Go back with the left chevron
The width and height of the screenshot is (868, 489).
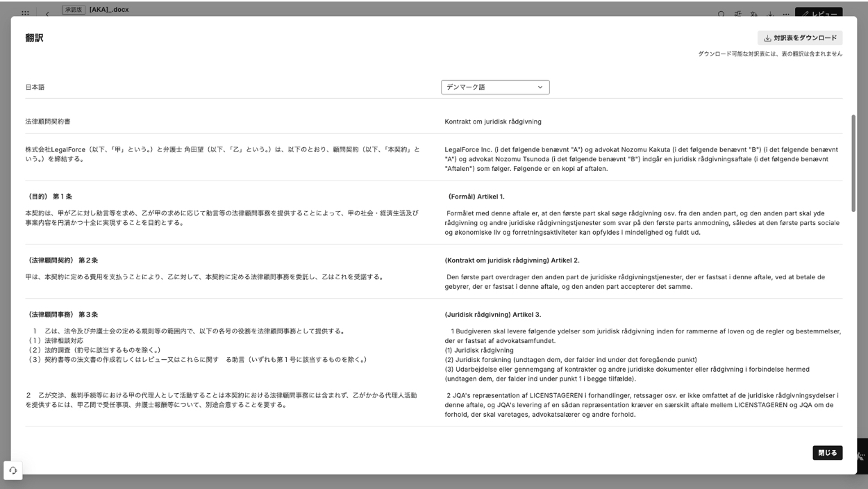click(x=48, y=13)
